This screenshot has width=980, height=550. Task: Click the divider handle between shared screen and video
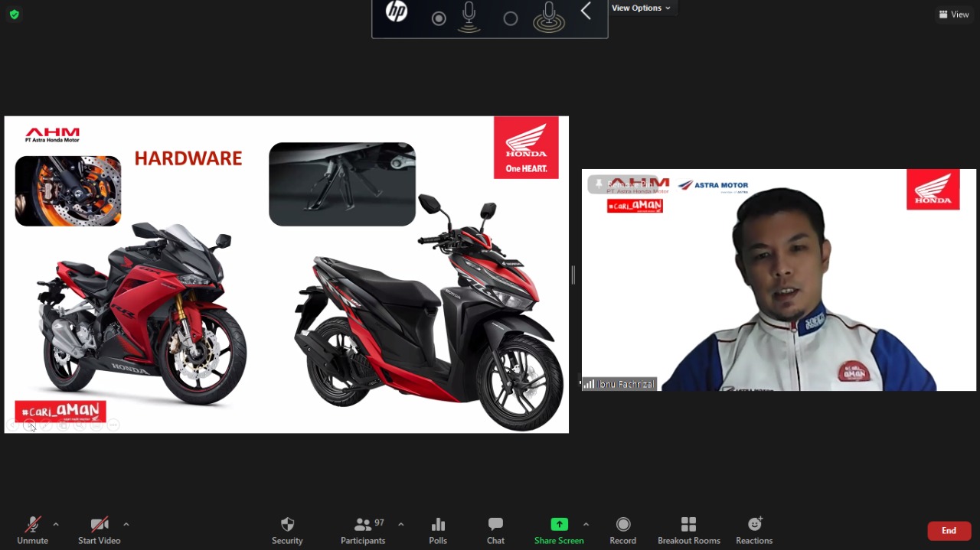(x=573, y=275)
